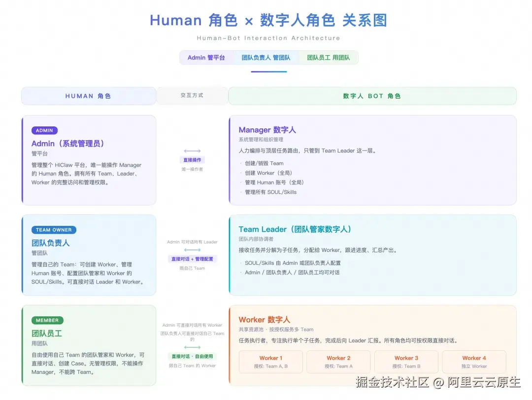Click the Worker 2 card with Team A
The height and width of the screenshot is (400, 532).
pyautogui.click(x=338, y=361)
